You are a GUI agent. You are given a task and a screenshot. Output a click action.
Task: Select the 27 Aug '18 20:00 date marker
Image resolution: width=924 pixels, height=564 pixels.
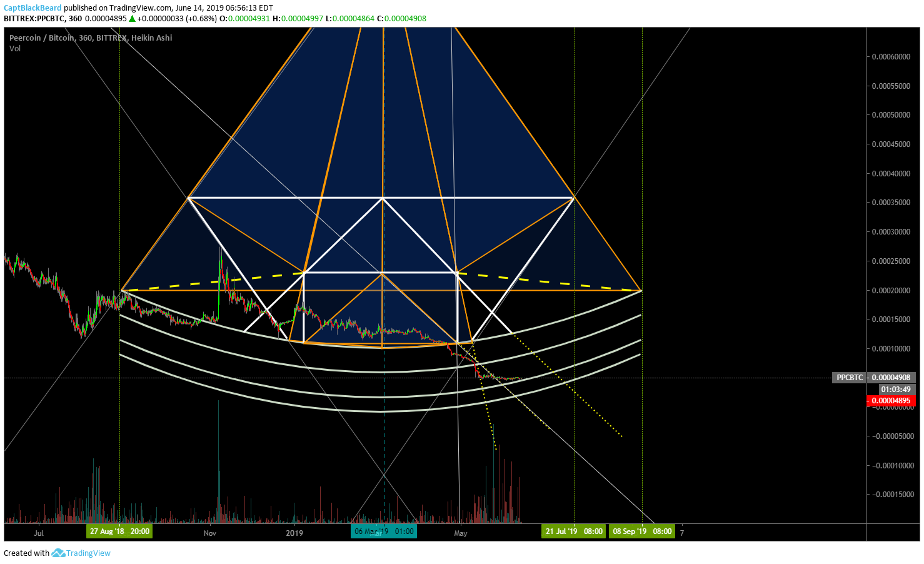click(x=119, y=531)
